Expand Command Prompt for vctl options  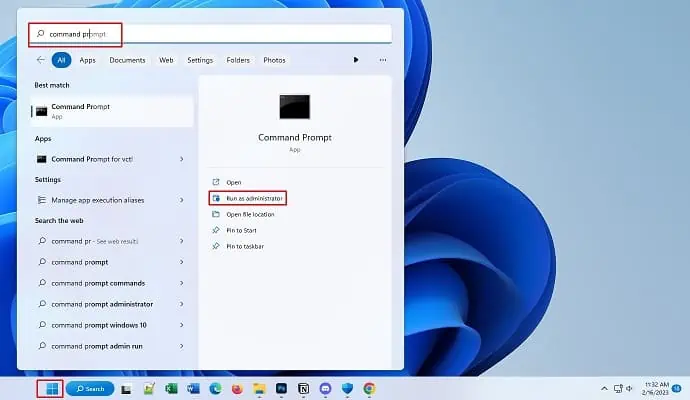[181, 159]
